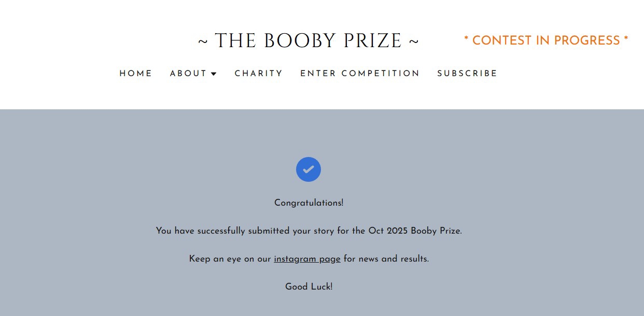This screenshot has width=644, height=316.
Task: Follow the instagram page link
Action: 307,259
